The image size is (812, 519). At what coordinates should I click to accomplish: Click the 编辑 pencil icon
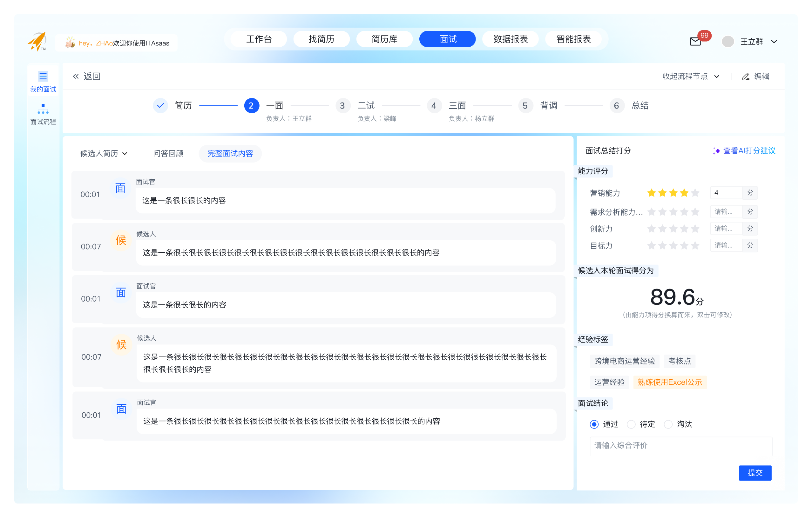click(746, 77)
